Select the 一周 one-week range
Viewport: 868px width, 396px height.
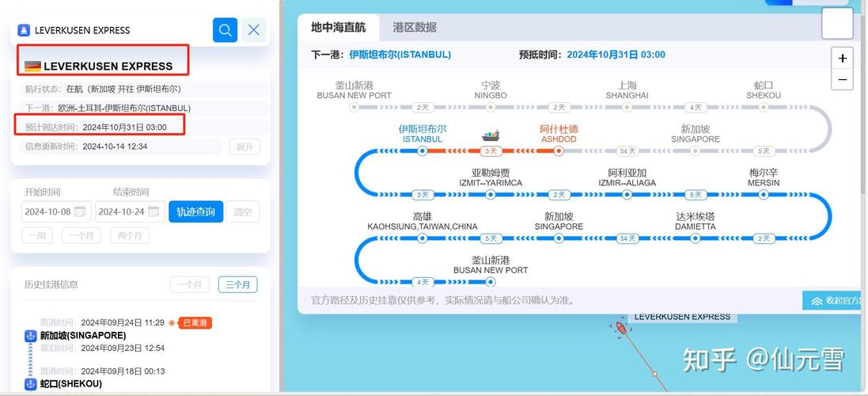tap(37, 235)
